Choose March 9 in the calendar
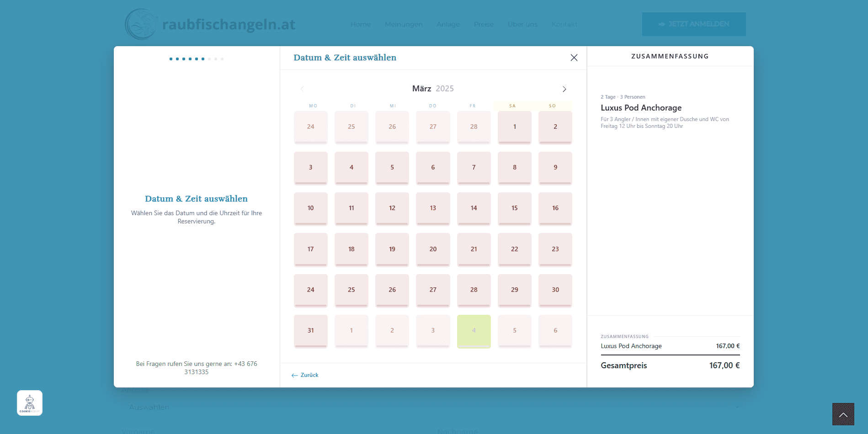This screenshot has width=868, height=434. (x=555, y=168)
